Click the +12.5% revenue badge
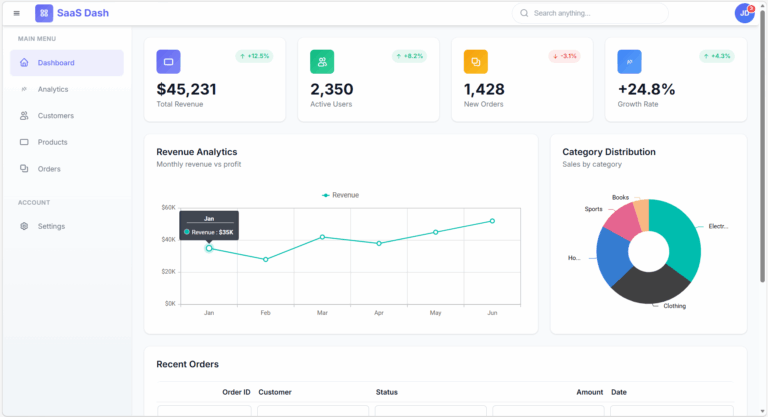The width and height of the screenshot is (768, 417). click(254, 56)
